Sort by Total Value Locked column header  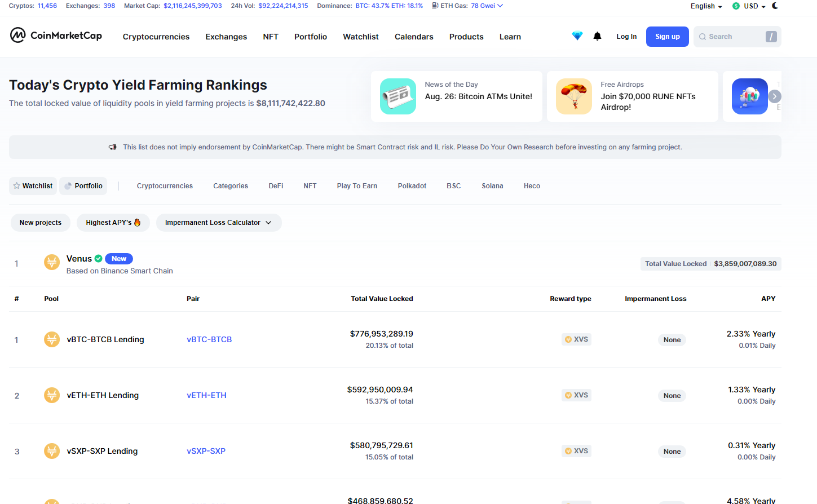coord(382,299)
